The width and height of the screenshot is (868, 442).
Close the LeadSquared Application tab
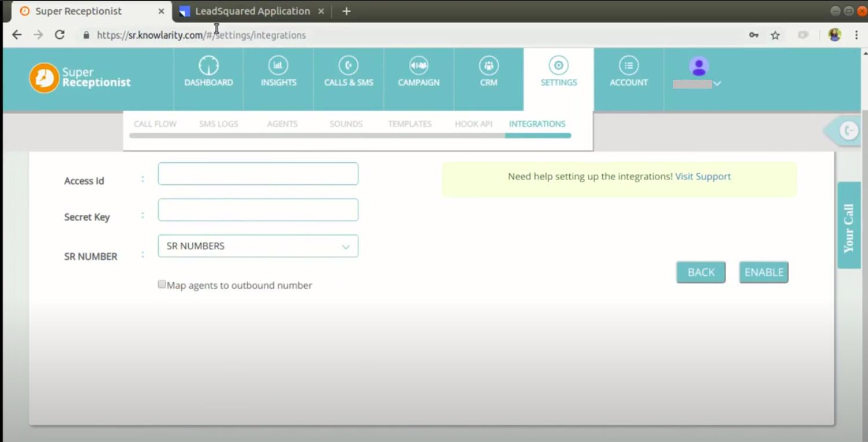coord(321,11)
